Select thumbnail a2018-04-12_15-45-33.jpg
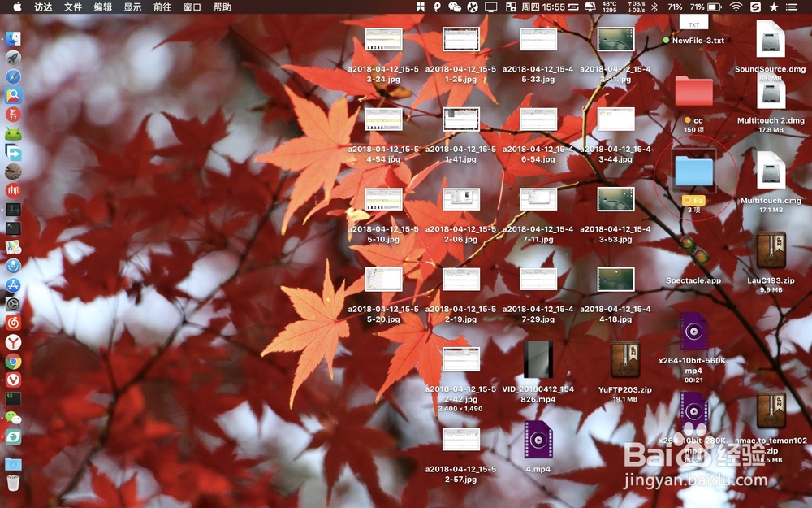The width and height of the screenshot is (812, 508). [538, 39]
